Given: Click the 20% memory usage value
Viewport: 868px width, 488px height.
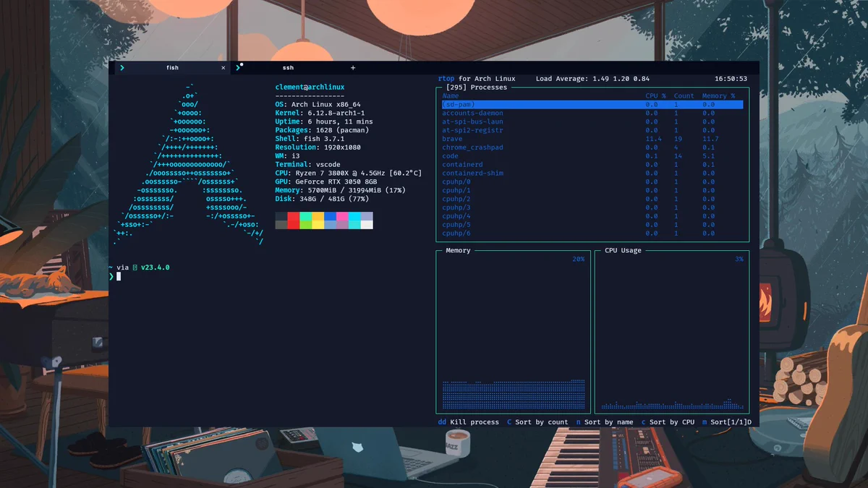Looking at the screenshot, I should click(x=578, y=259).
